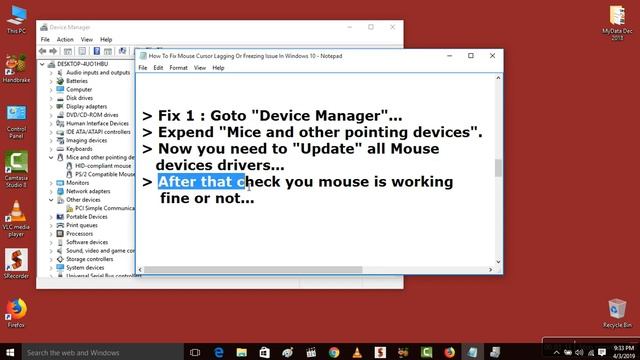640x360 pixels.
Task: Open Notepad Help menu
Action: tap(218, 68)
